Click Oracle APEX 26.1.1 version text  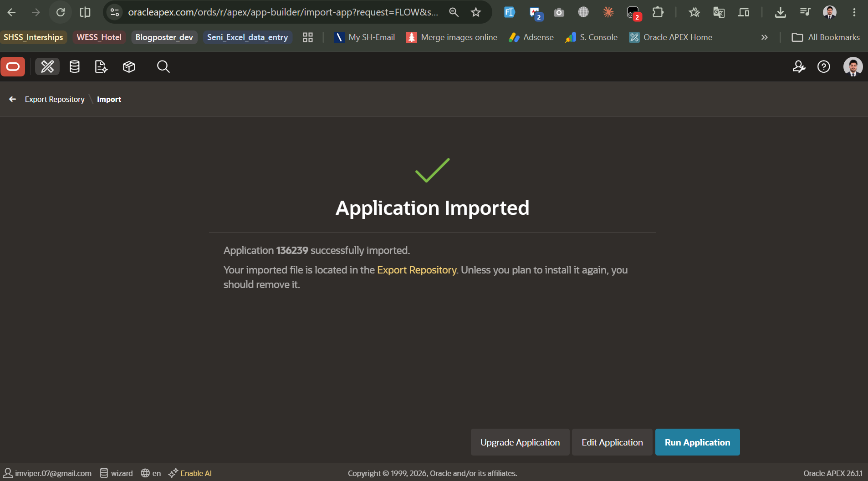click(x=832, y=473)
